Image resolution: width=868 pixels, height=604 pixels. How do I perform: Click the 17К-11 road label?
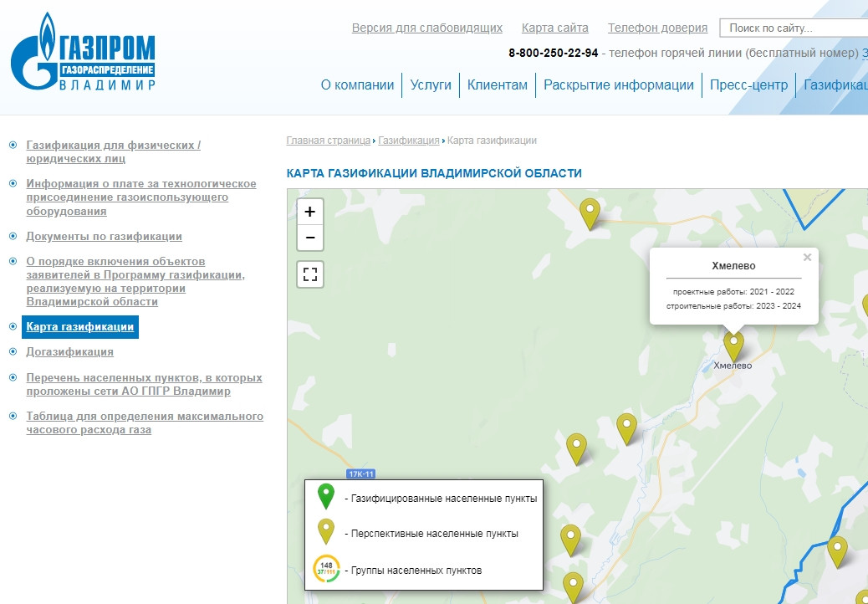click(360, 473)
